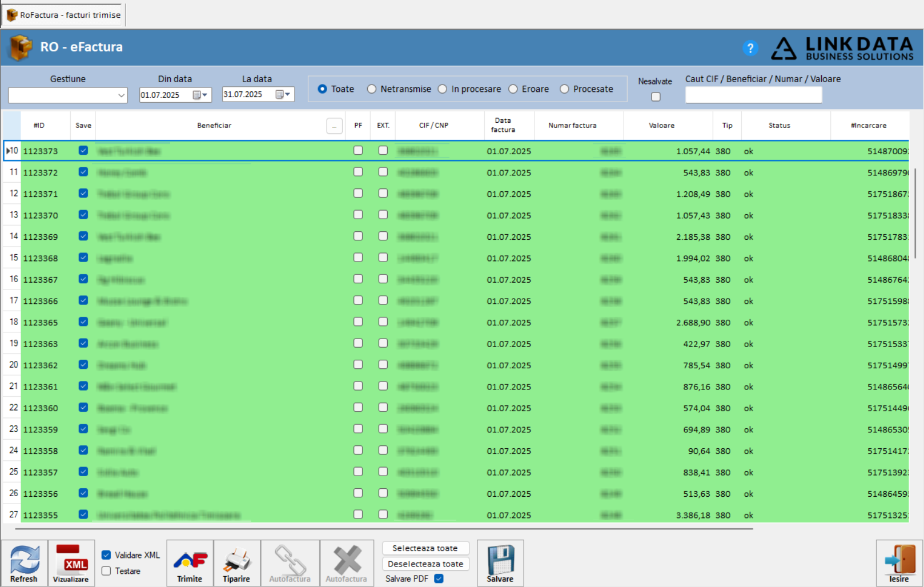The width and height of the screenshot is (924, 587).
Task: Switch to RoFactura - facturi trimise tab
Action: (64, 15)
